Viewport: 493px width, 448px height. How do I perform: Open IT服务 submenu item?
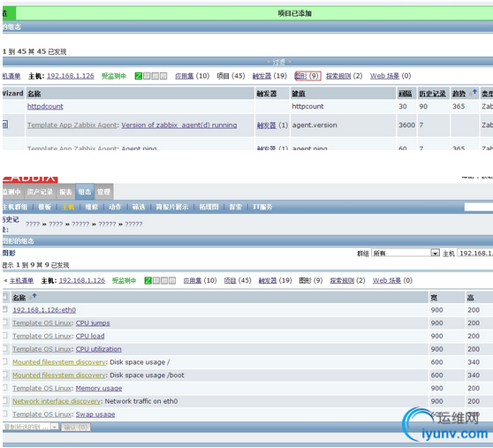(262, 207)
